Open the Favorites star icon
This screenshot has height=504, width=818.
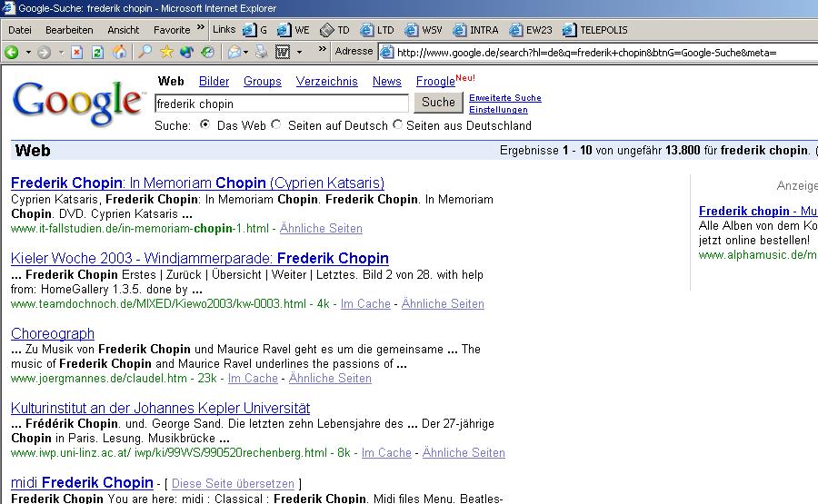(x=166, y=53)
